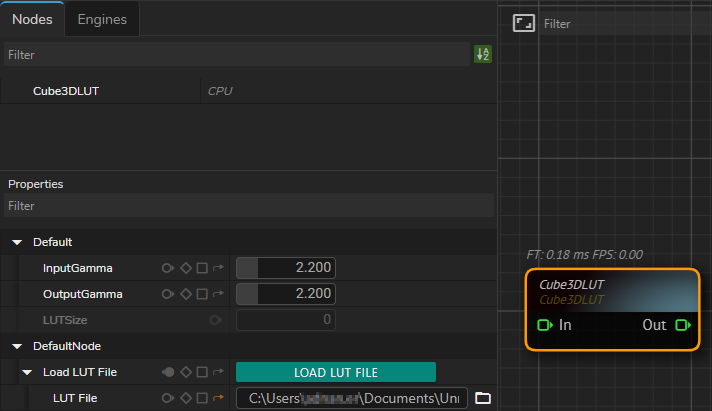Image resolution: width=712 pixels, height=411 pixels.
Task: Click the sort order icon in Nodes filter
Action: (483, 55)
